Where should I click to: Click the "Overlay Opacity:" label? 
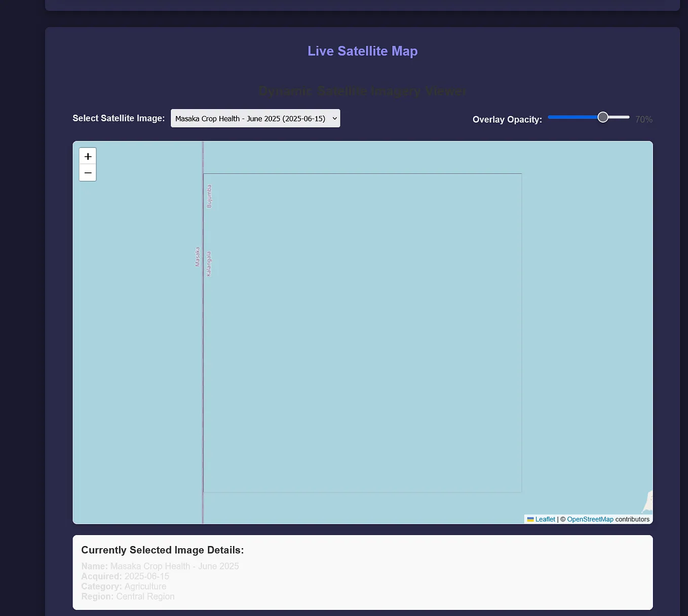point(507,119)
